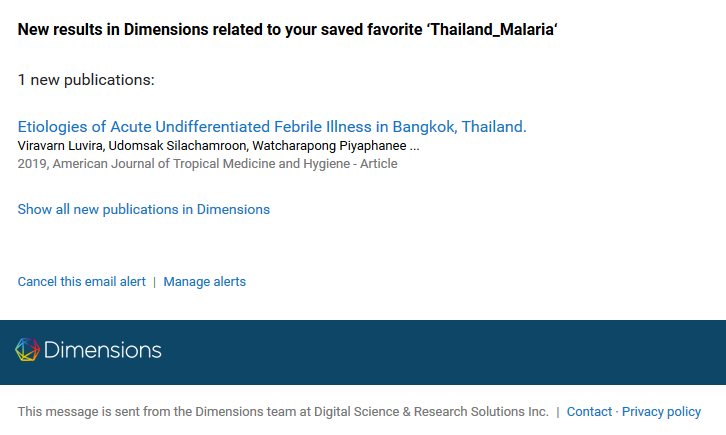Image resolution: width=726 pixels, height=435 pixels.
Task: Click the Dimensions wordmark in the banner
Action: tap(103, 351)
